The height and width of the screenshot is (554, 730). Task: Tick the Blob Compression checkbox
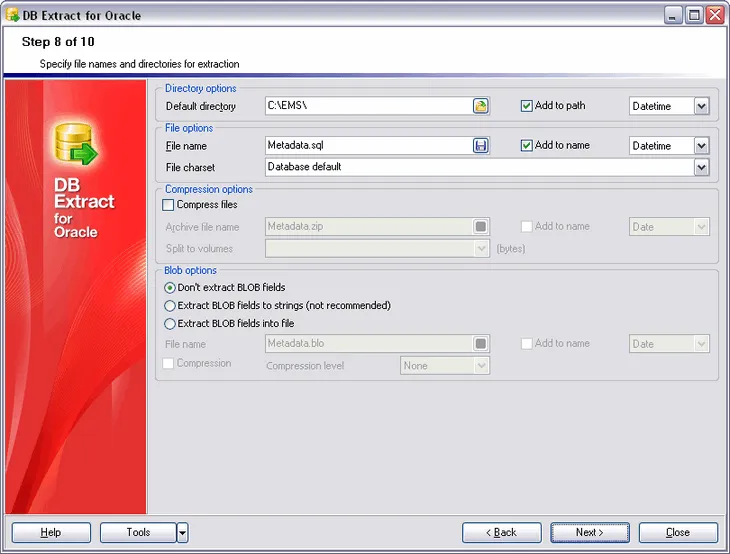168,364
